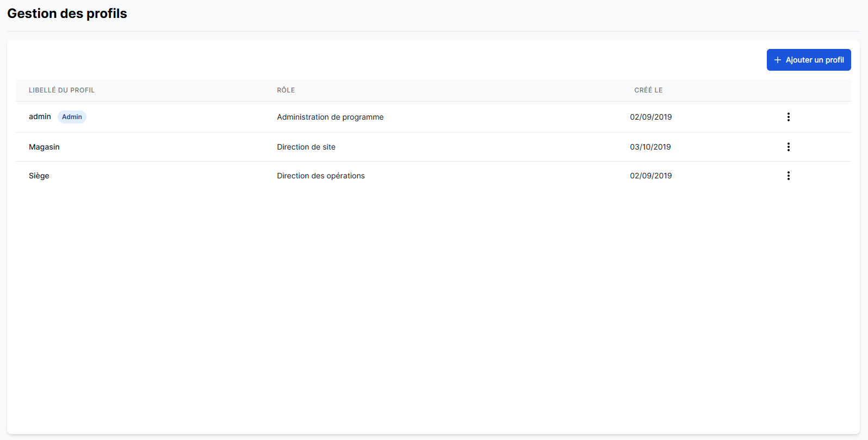The width and height of the screenshot is (868, 440).
Task: Click the Gestion des profils page title
Action: point(67,14)
